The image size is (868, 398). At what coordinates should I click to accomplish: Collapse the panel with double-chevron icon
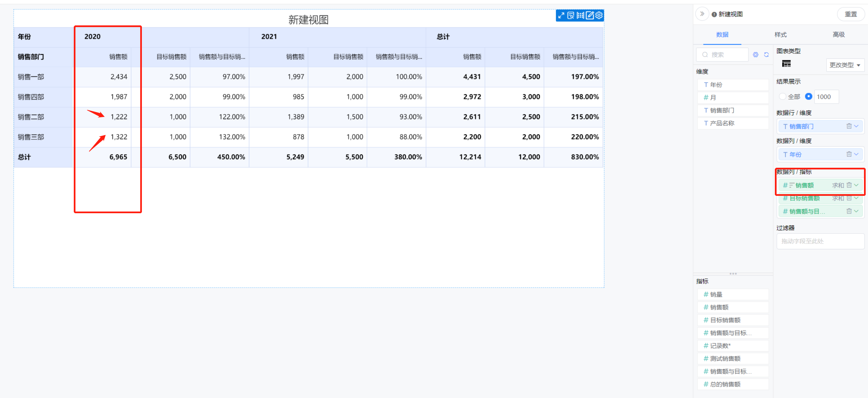(702, 14)
